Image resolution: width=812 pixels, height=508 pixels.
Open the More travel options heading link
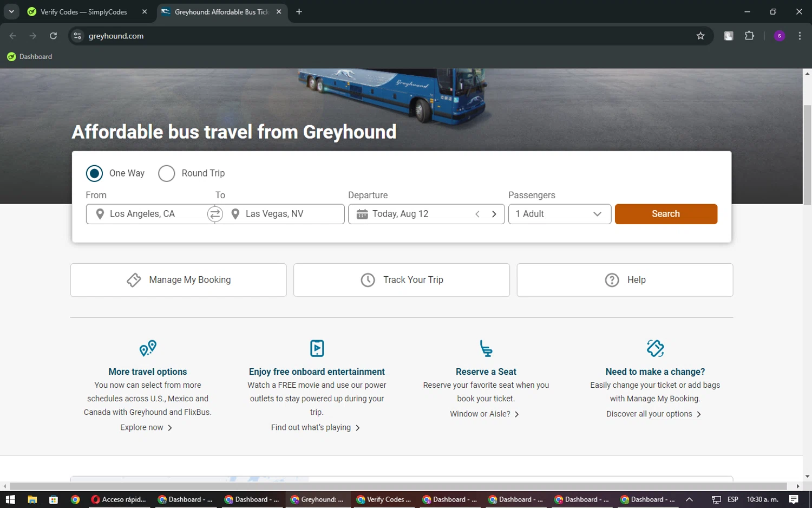(148, 372)
